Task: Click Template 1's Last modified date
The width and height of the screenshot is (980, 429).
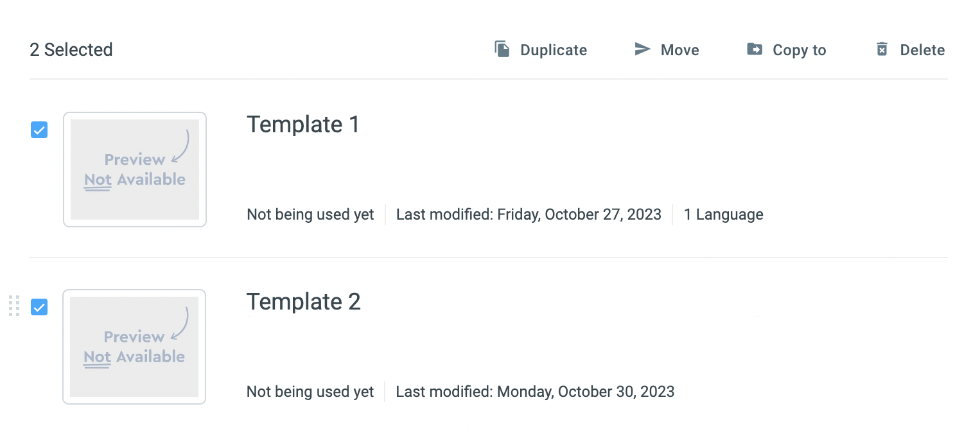Action: tap(529, 214)
